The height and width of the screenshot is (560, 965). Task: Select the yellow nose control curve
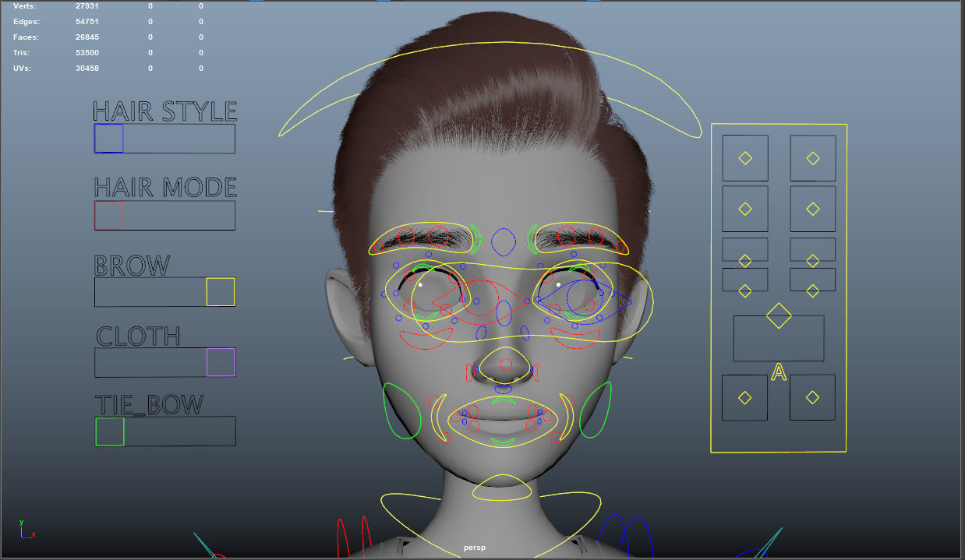pos(506,364)
